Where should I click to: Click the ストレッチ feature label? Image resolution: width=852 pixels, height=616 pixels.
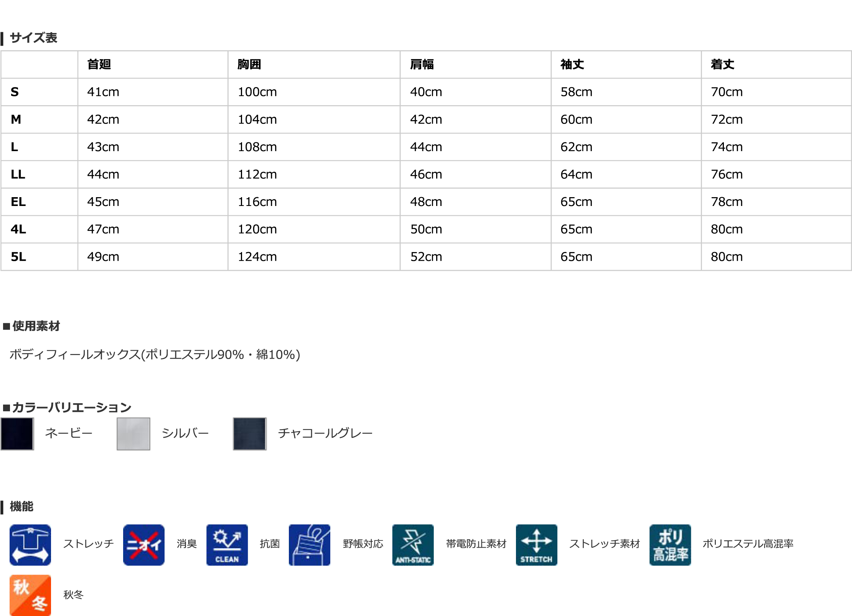coord(89,544)
